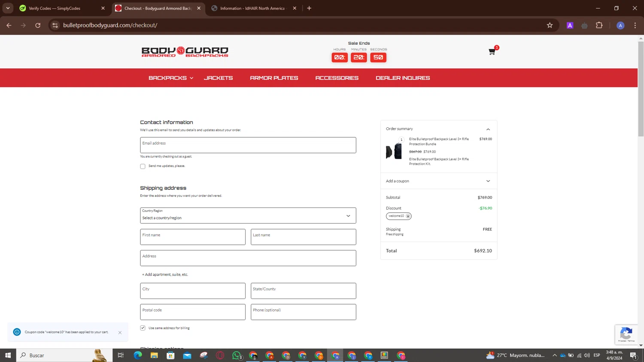Open Microsoft Store from the taskbar
Image resolution: width=644 pixels, height=362 pixels.
pos(170,355)
